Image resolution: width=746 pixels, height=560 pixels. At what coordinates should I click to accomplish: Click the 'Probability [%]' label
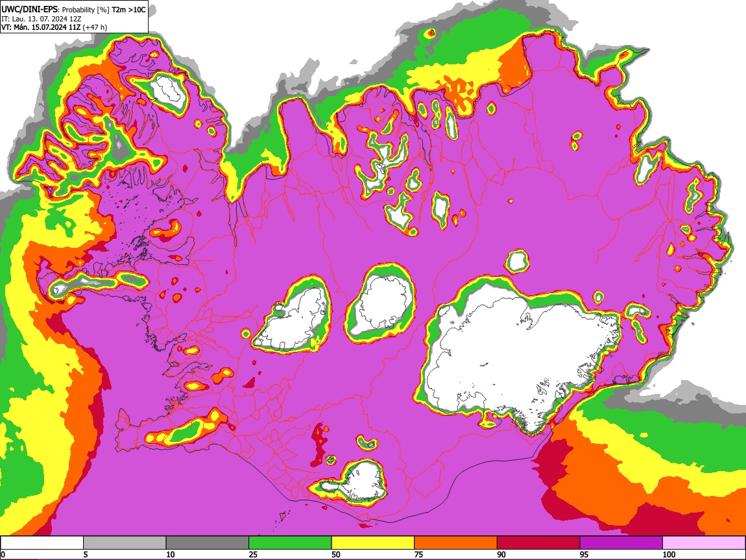click(86, 10)
